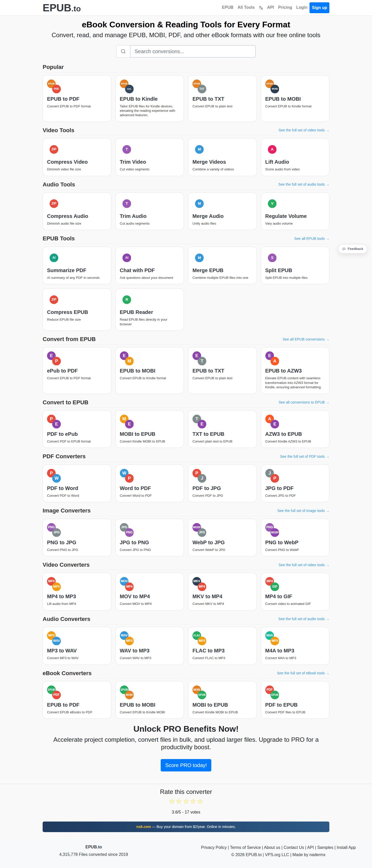Select the green R icon for EPUB Reader
The width and height of the screenshot is (372, 868).
click(x=127, y=299)
